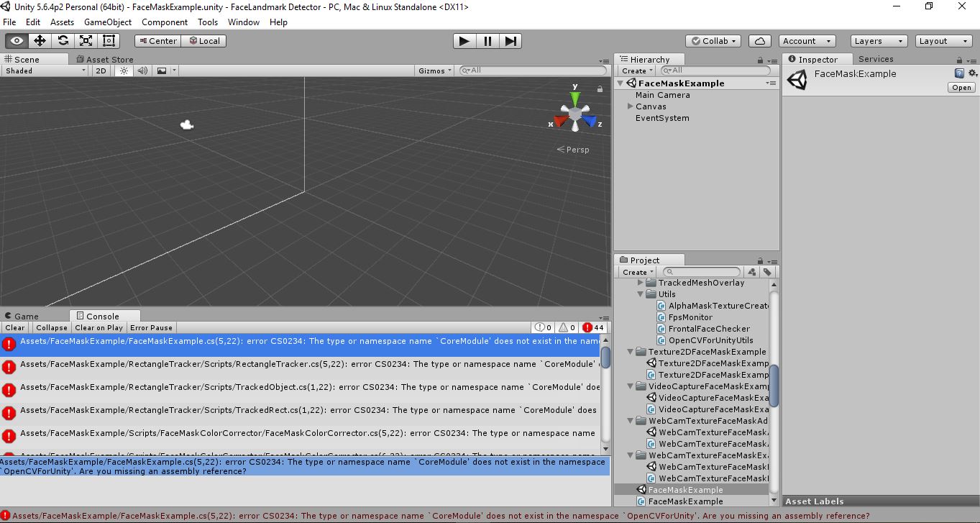Click Clear button in Console
980x523 pixels.
click(x=15, y=327)
